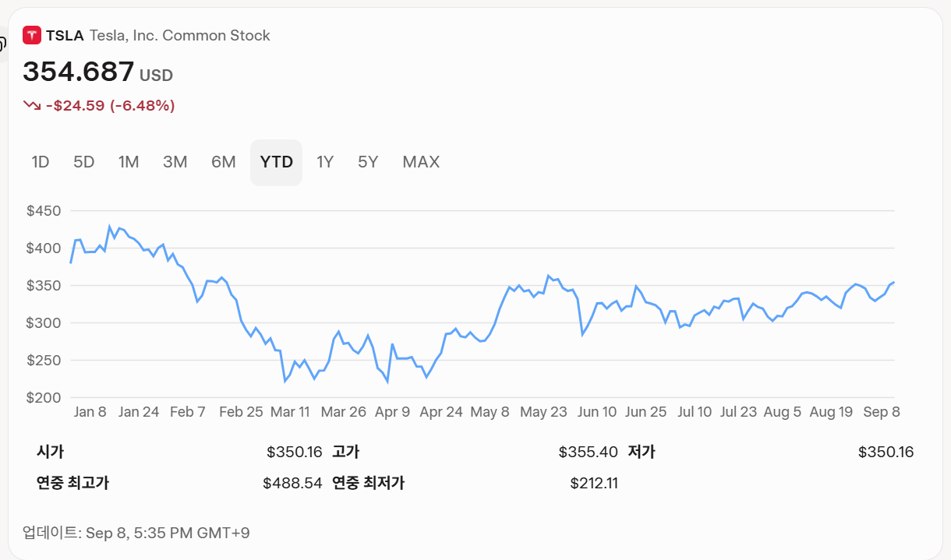Select the 5D time range tab

click(x=84, y=162)
